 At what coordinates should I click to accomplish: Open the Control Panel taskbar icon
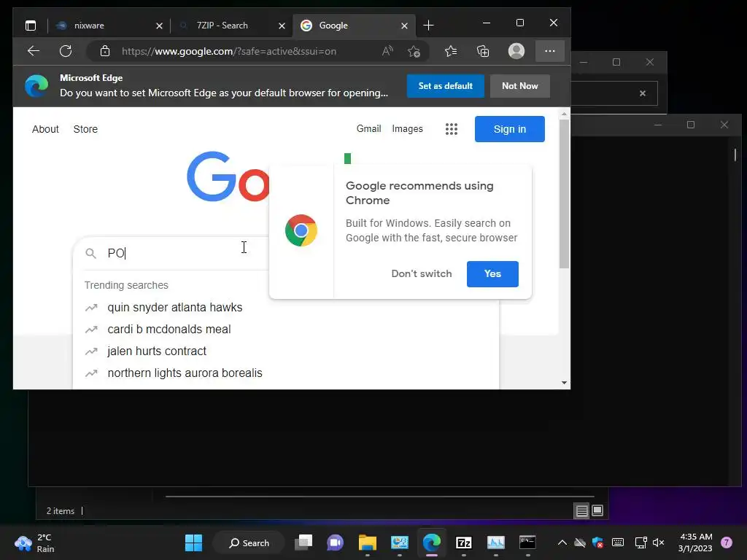pyautogui.click(x=399, y=542)
